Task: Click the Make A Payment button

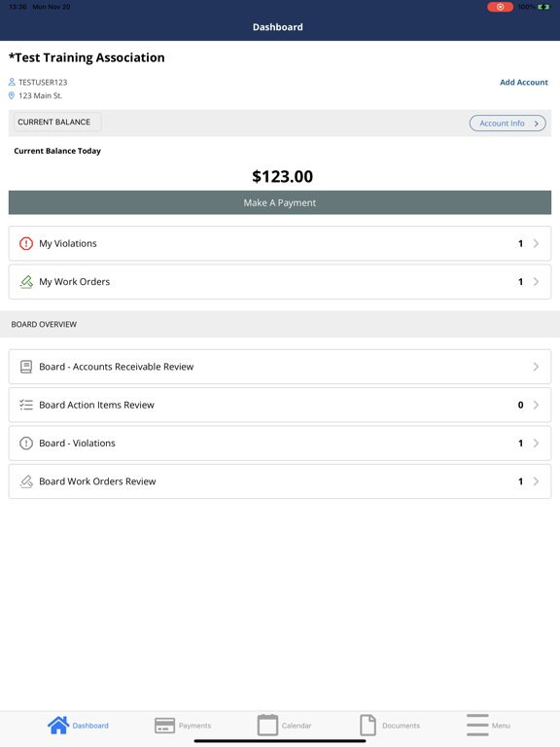Action: click(x=280, y=202)
